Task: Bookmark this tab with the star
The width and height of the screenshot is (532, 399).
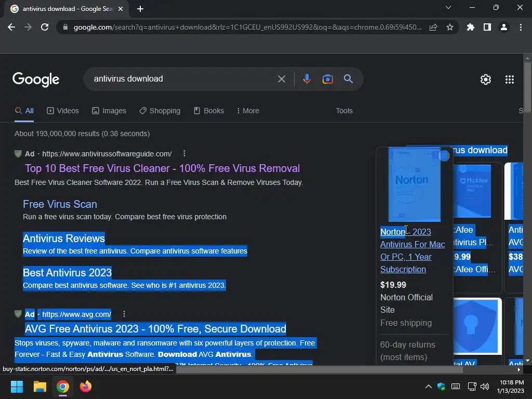Action: pyautogui.click(x=450, y=27)
